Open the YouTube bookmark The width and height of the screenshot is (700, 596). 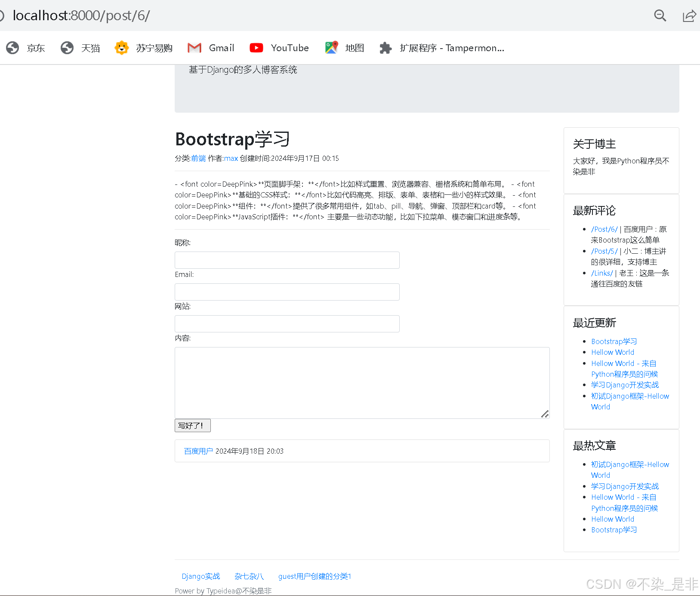[x=279, y=48]
